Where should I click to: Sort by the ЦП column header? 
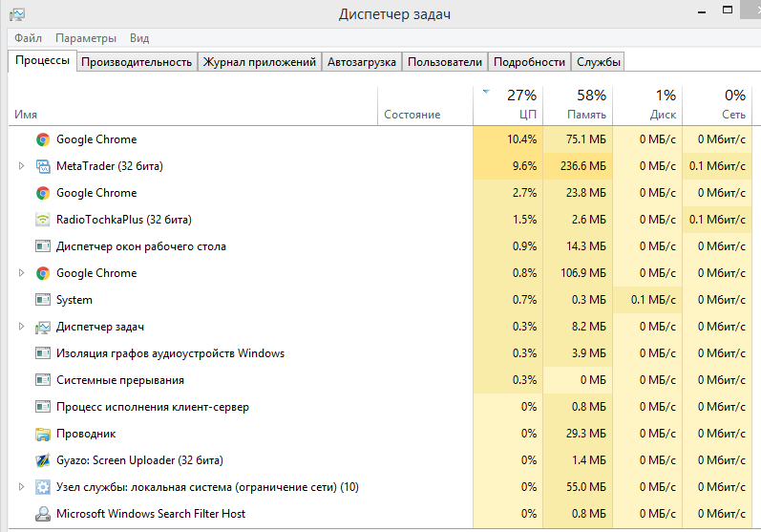[x=508, y=105]
